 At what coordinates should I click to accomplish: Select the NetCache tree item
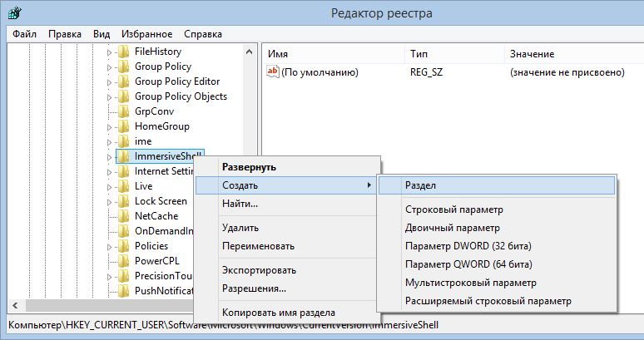click(x=156, y=216)
